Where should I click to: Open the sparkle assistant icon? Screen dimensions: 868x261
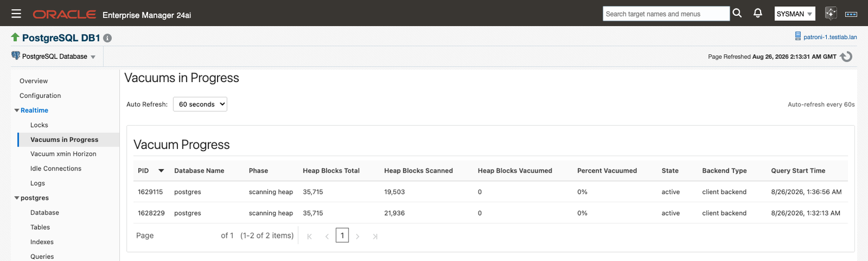(x=830, y=14)
